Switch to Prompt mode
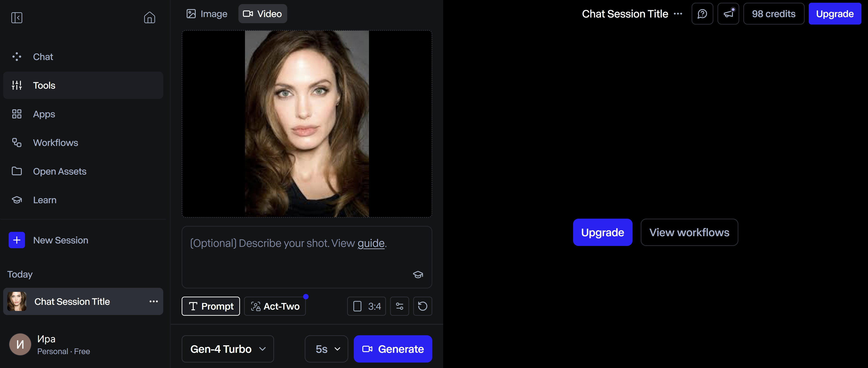 211,306
